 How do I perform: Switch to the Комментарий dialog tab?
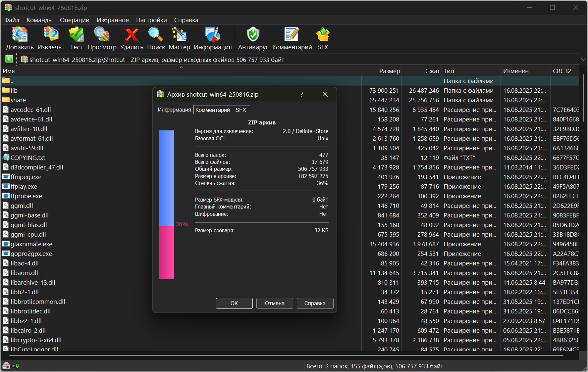click(x=212, y=110)
